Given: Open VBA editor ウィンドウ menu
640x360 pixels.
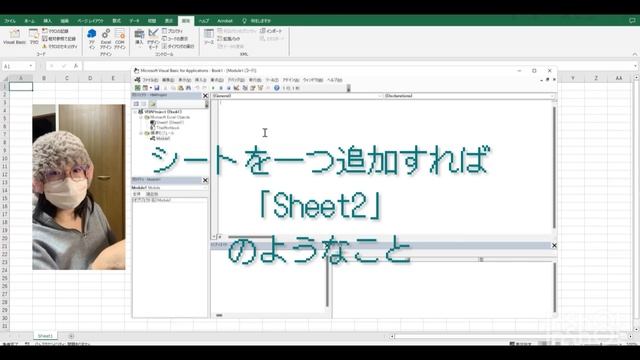Looking at the screenshot, I should coord(313,80).
